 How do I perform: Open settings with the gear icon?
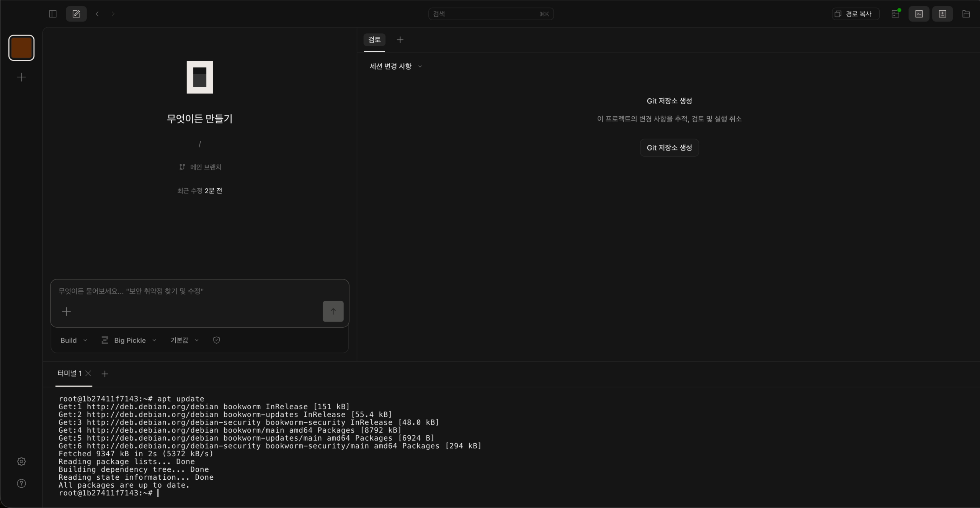point(21,461)
